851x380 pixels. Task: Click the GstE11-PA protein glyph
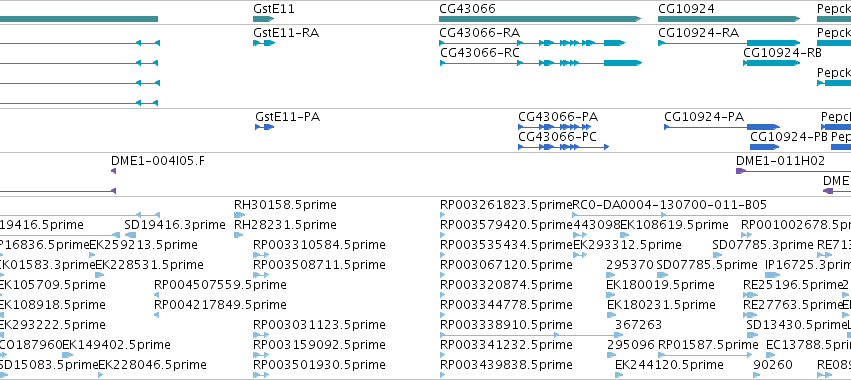(264, 127)
